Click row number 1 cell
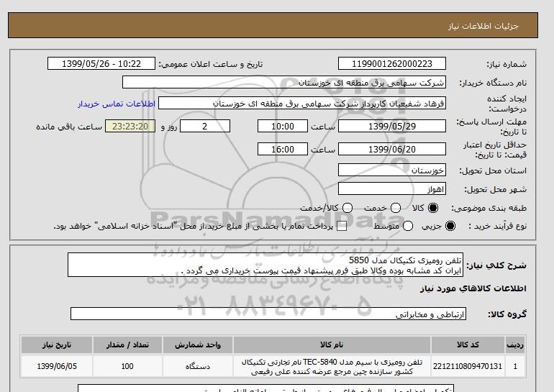The height and width of the screenshot is (392, 554). pos(515,366)
